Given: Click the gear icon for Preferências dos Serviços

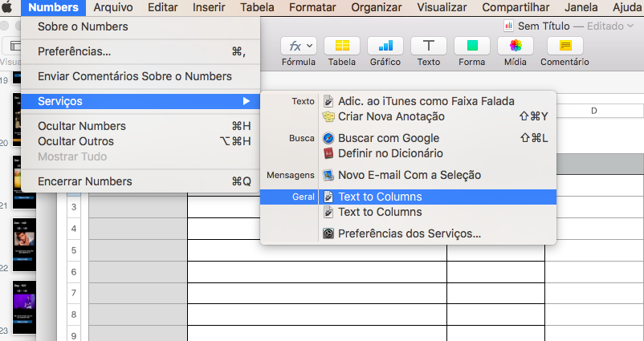Looking at the screenshot, I should 328,233.
